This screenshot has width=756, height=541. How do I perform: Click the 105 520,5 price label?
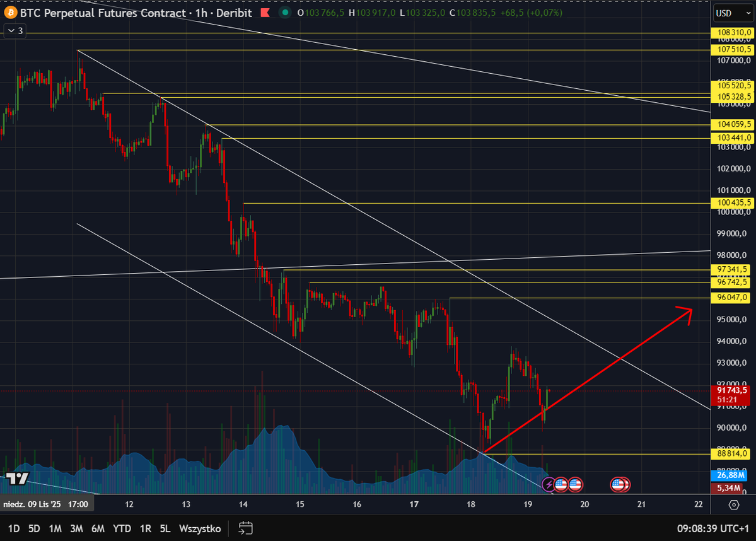(x=732, y=85)
